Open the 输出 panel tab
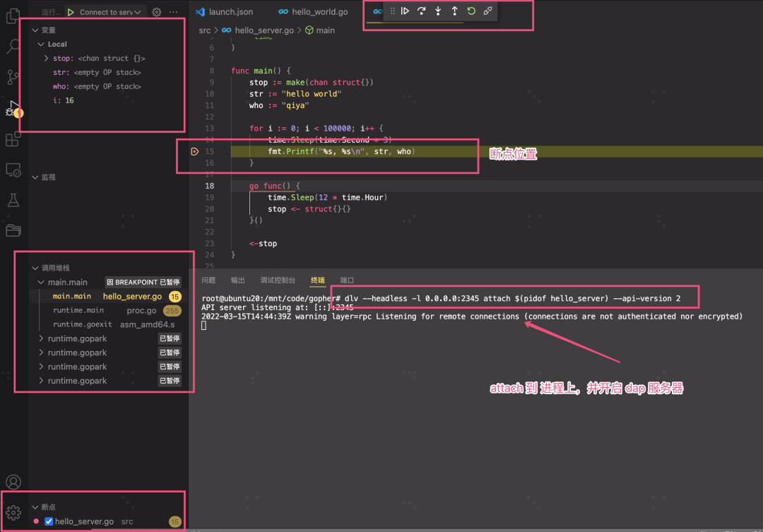The image size is (763, 532). pos(238,280)
